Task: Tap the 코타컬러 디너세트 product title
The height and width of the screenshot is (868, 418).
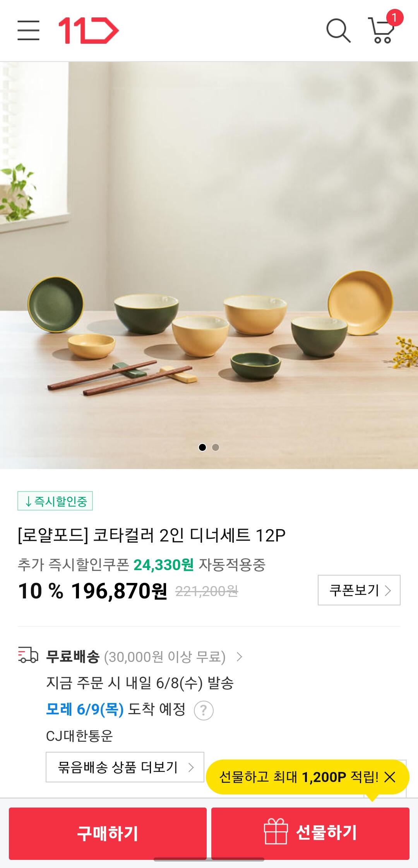Action: pyautogui.click(x=152, y=535)
